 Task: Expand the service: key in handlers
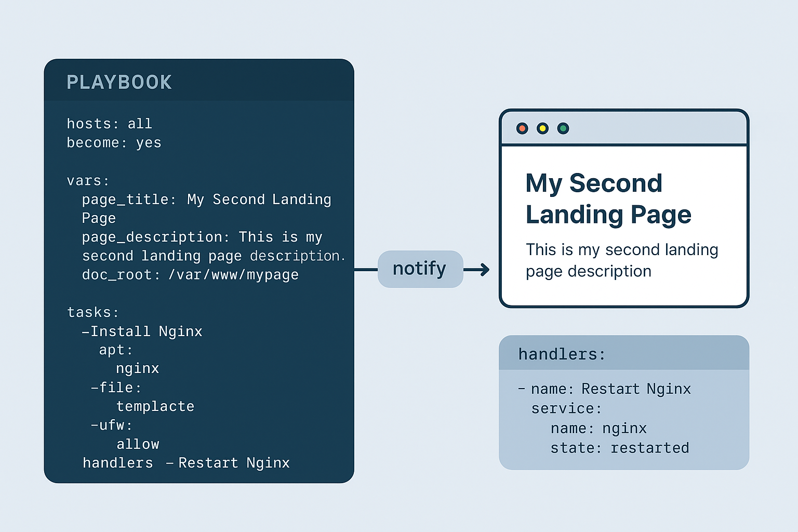566,409
